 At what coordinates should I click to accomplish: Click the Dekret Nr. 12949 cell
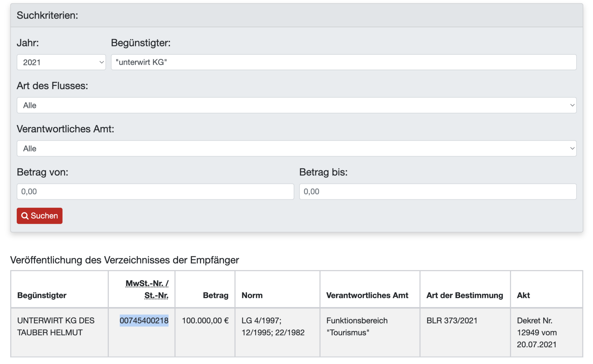(x=537, y=332)
